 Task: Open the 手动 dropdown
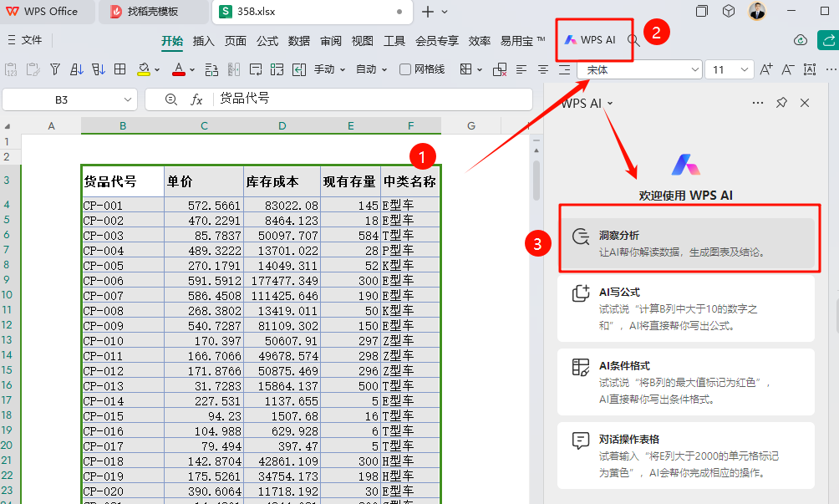[329, 69]
